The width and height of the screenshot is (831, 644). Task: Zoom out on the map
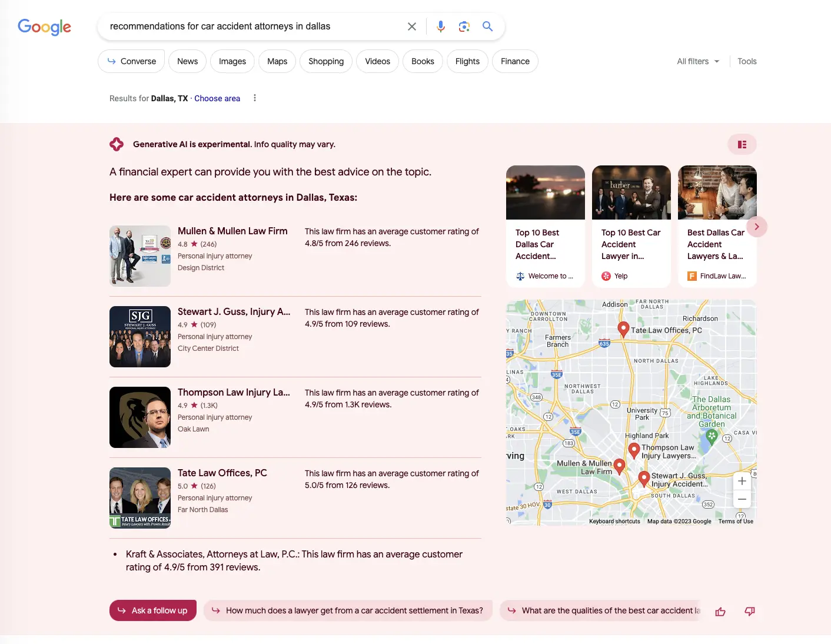click(742, 499)
